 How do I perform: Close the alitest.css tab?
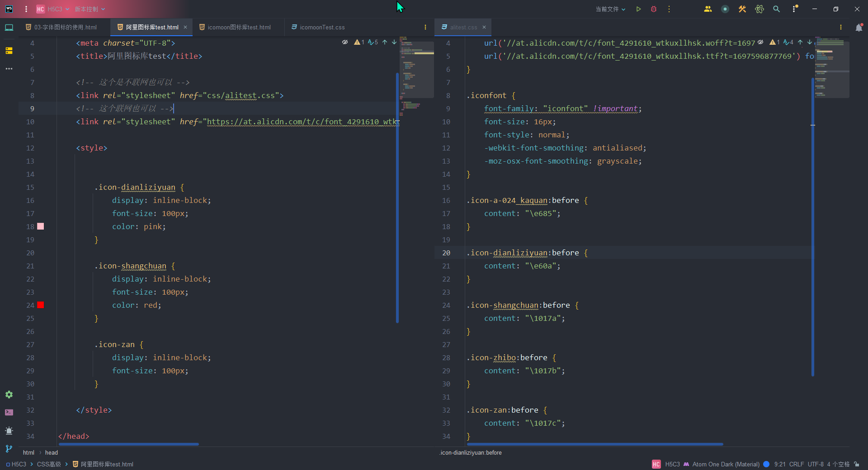(x=484, y=27)
